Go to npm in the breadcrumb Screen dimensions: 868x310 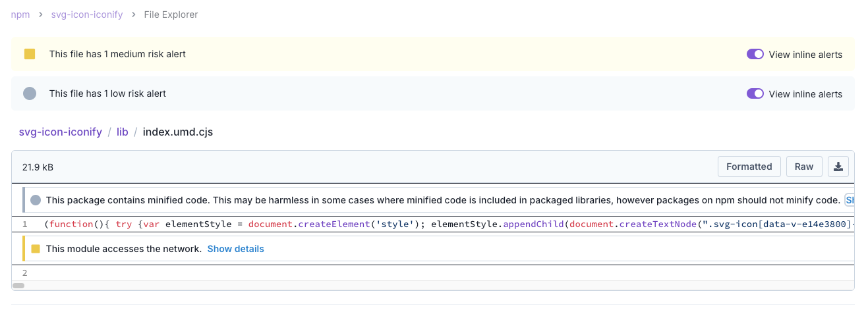20,14
